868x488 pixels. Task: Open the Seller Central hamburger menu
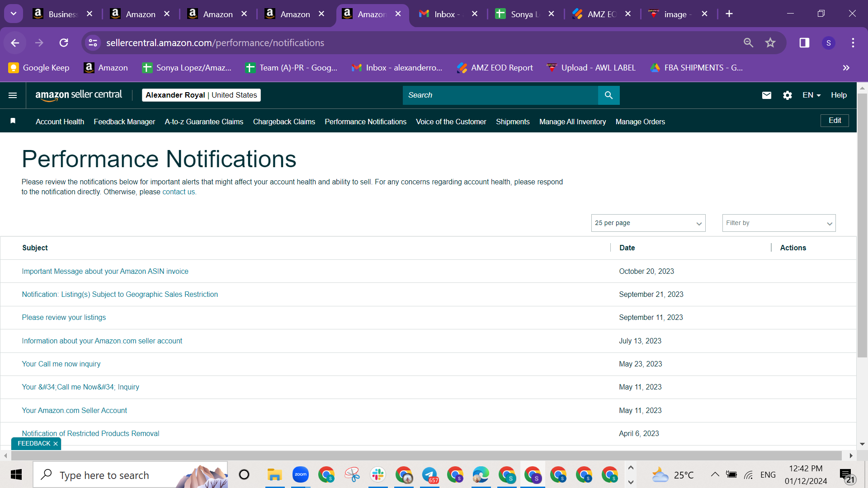[13, 95]
